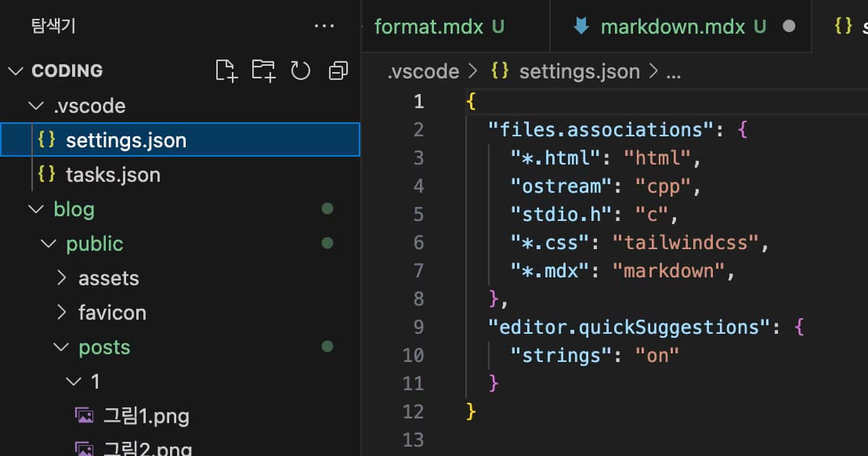Viewport: 868px width, 456px height.
Task: Select the favicon folder row
Action: pyautogui.click(x=180, y=313)
